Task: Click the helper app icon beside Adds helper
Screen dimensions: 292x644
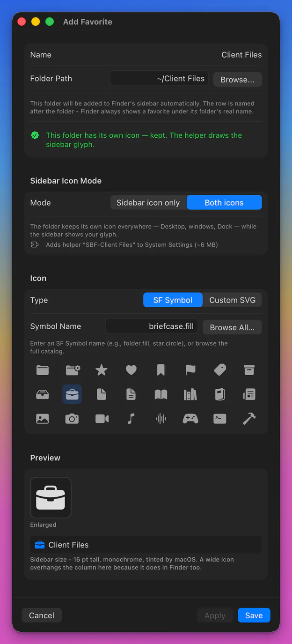Action: [x=35, y=244]
